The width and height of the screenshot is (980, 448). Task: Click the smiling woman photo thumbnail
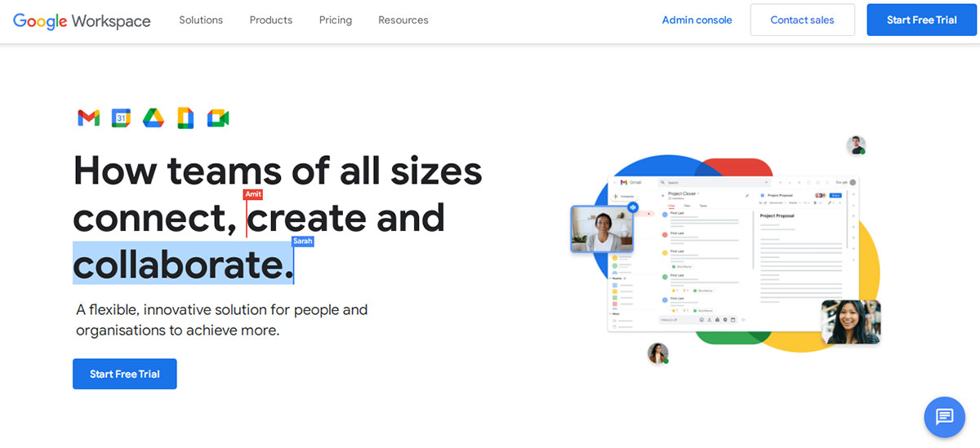pyautogui.click(x=851, y=322)
